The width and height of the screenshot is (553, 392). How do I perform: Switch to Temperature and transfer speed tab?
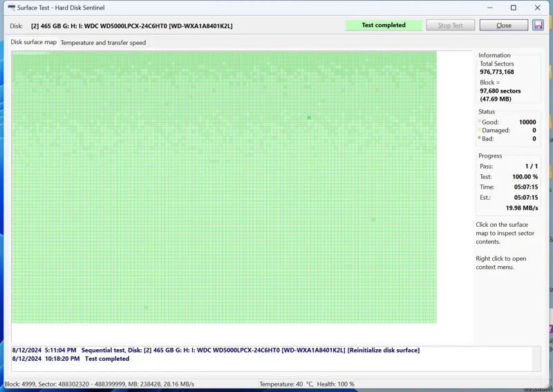(x=103, y=43)
